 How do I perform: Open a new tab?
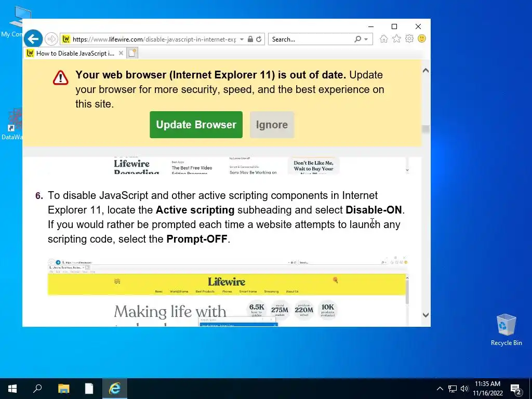click(132, 54)
